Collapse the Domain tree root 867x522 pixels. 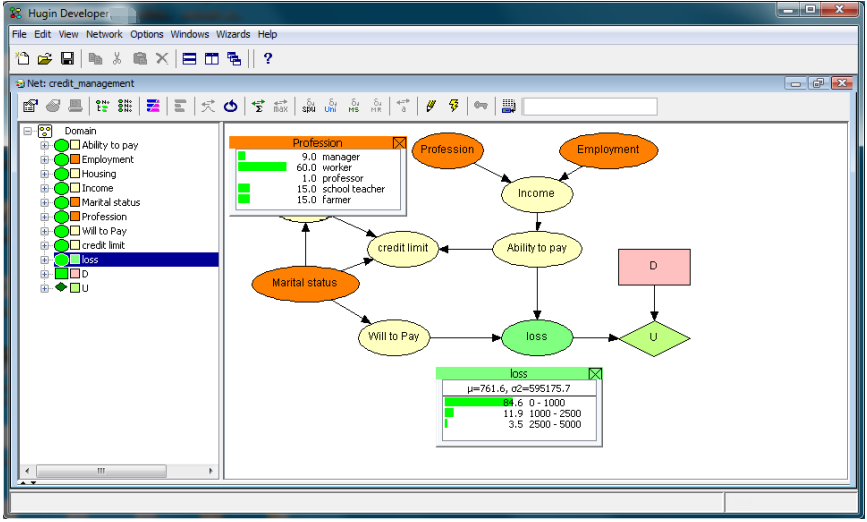[x=28, y=131]
